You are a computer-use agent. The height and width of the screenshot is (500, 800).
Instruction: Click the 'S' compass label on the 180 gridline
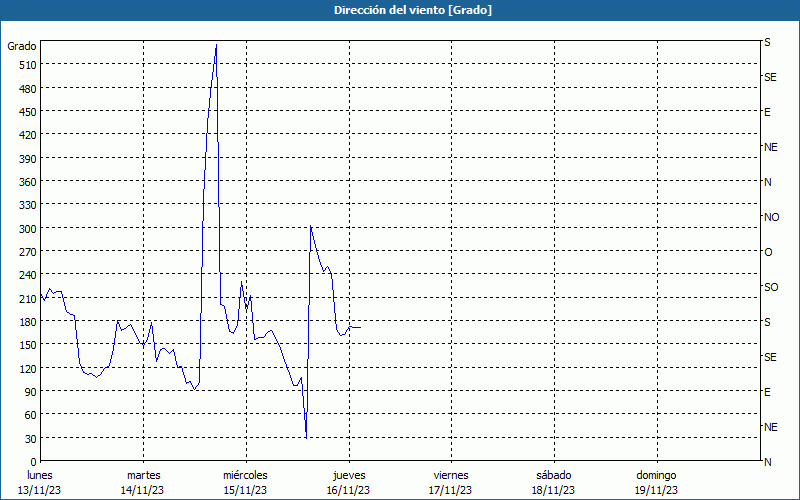[767, 322]
